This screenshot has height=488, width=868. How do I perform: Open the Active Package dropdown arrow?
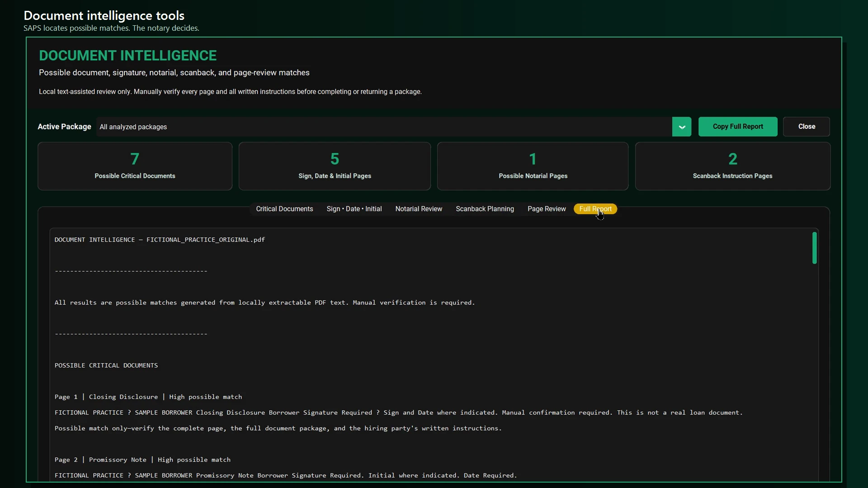681,127
